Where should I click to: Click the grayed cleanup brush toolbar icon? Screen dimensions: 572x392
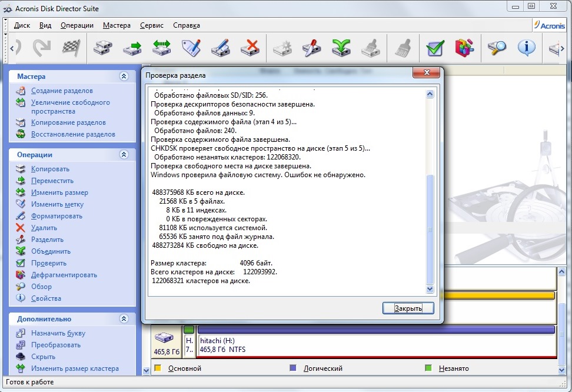403,48
